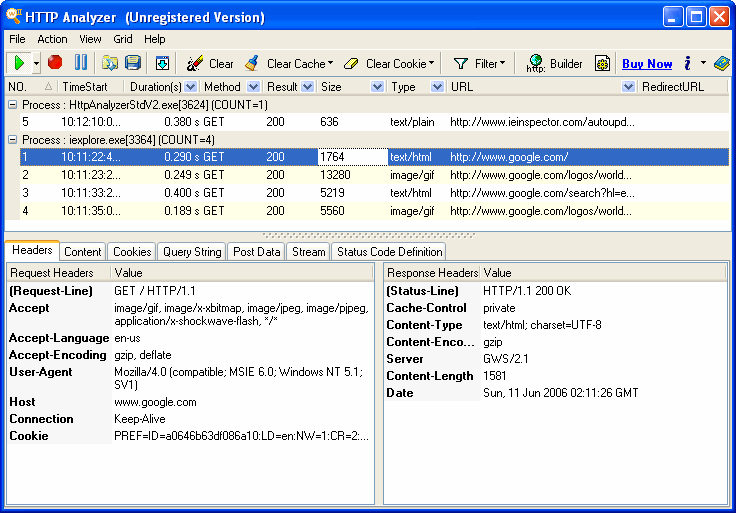The width and height of the screenshot is (736, 513).
Task: Switch to the Headers tab
Action: click(32, 250)
